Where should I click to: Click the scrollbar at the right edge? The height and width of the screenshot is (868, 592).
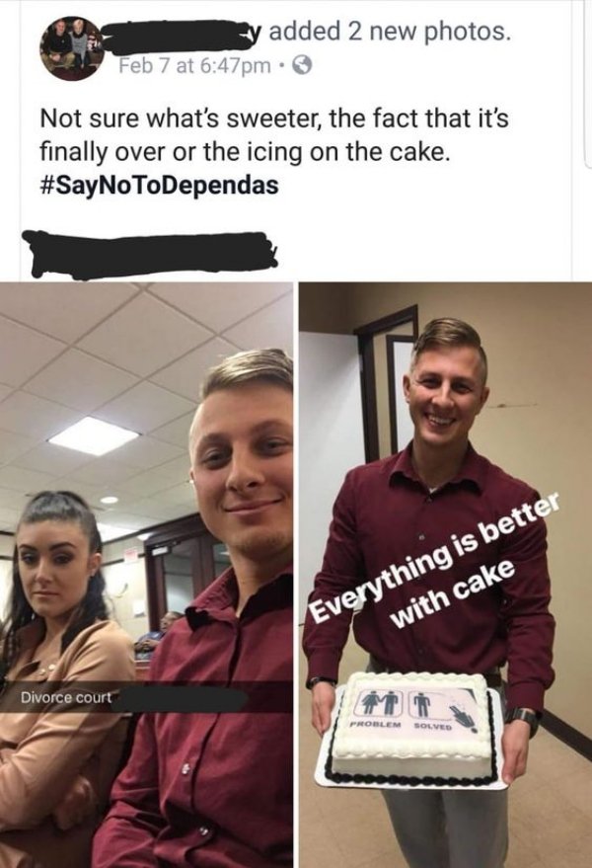click(587, 83)
